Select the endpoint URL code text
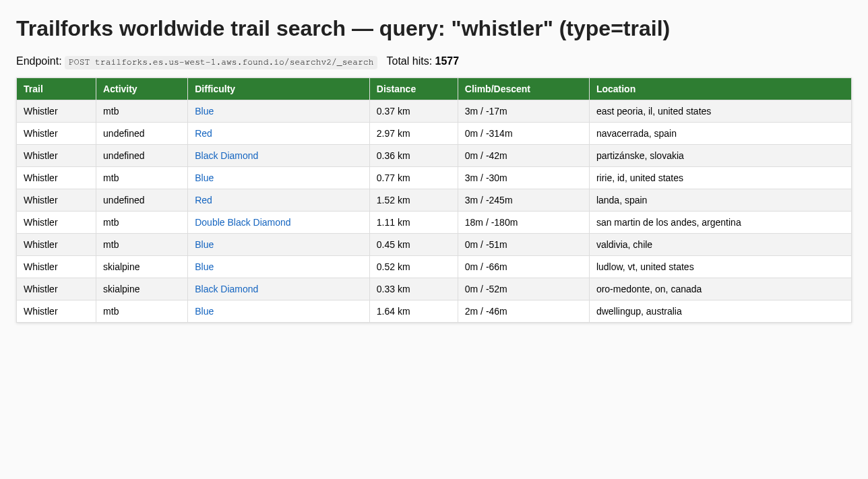This screenshot has width=868, height=479. (x=221, y=62)
